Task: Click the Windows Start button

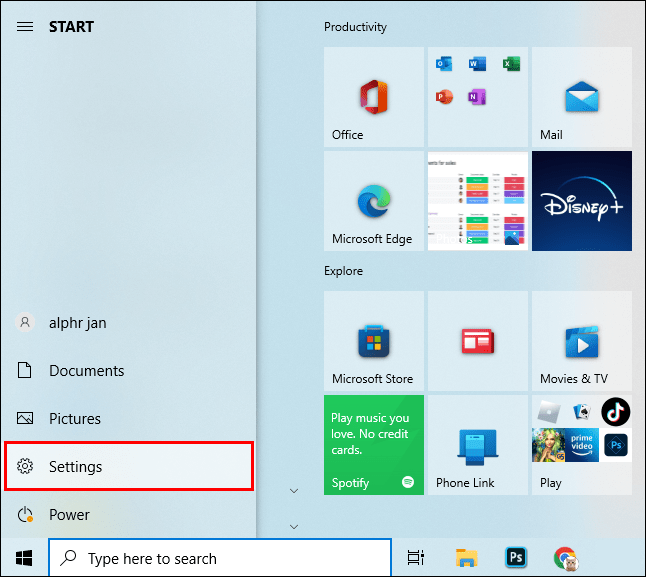Action: coord(24,558)
